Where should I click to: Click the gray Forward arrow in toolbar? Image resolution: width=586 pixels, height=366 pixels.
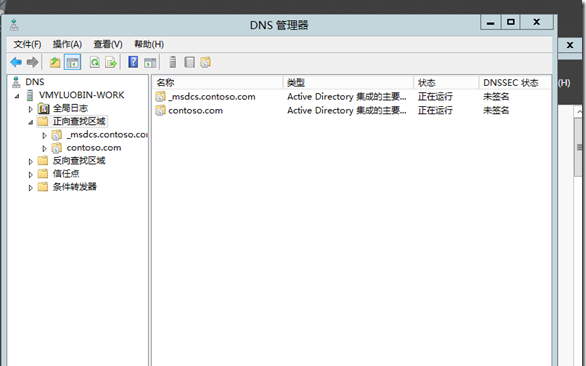click(33, 62)
